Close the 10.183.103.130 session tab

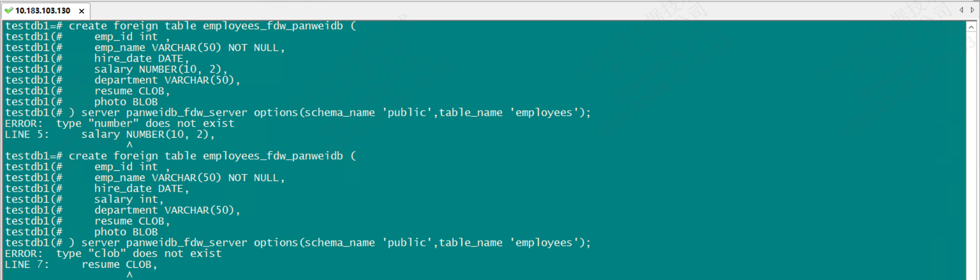pos(82,11)
